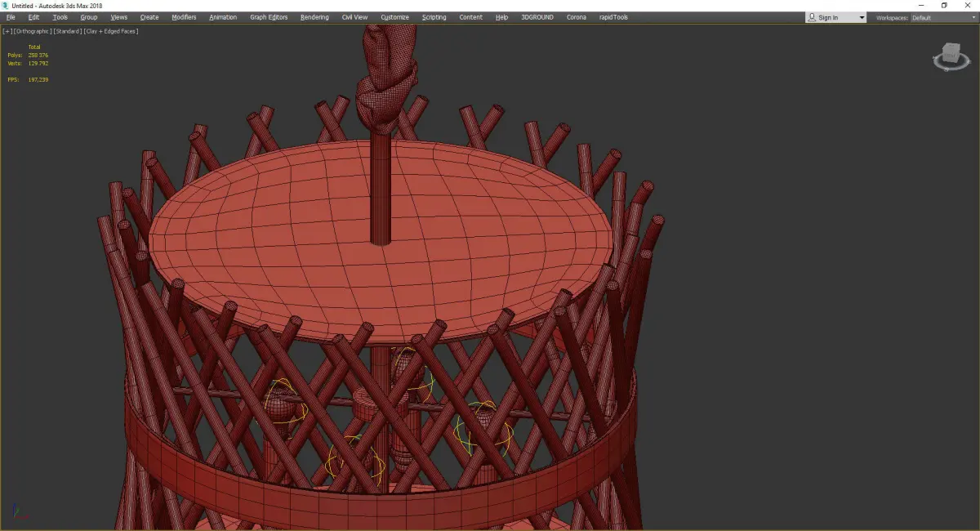Viewport: 980px width, 531px height.
Task: Open the Clay + Edged Faces shading menu
Action: tap(111, 31)
